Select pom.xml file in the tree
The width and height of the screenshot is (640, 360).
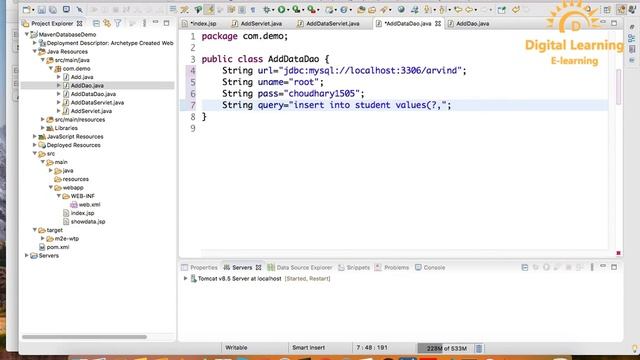[58, 247]
